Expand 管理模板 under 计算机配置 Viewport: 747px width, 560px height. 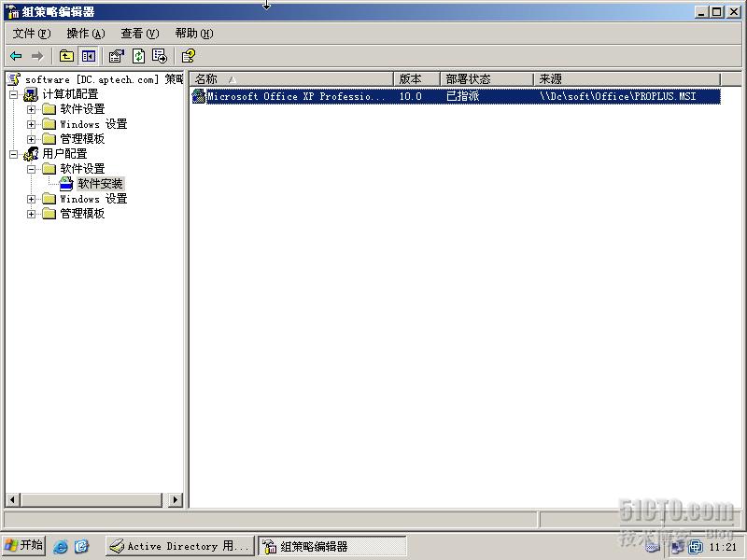pos(32,139)
